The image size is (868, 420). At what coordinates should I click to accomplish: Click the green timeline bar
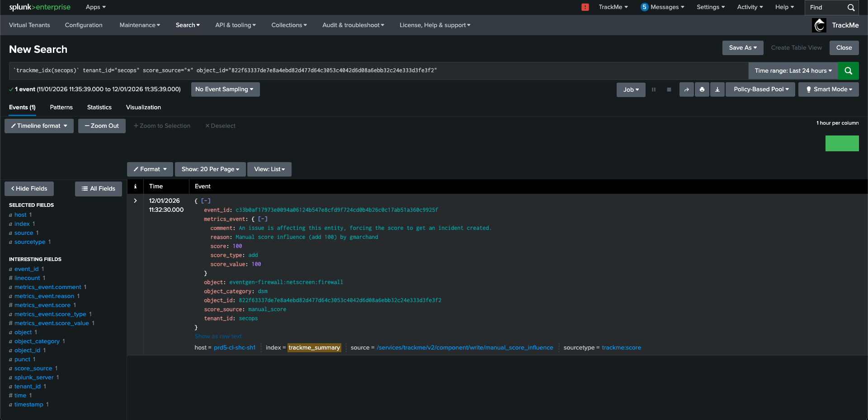tap(842, 144)
